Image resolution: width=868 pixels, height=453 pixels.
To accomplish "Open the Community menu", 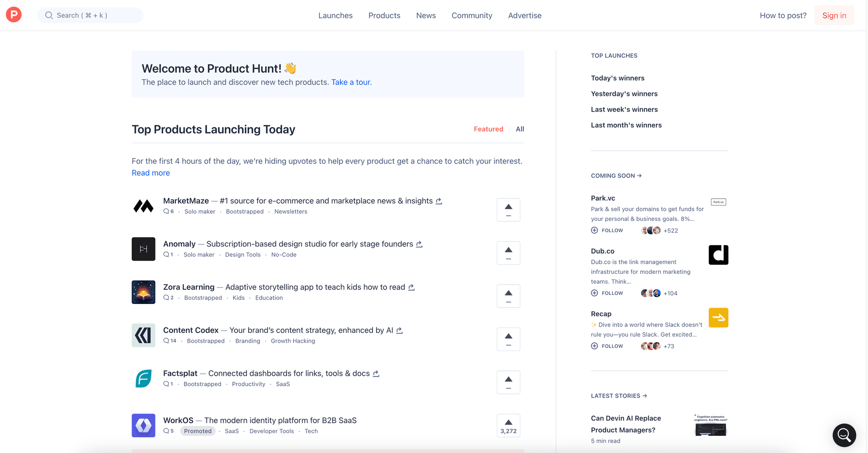I will pyautogui.click(x=472, y=15).
